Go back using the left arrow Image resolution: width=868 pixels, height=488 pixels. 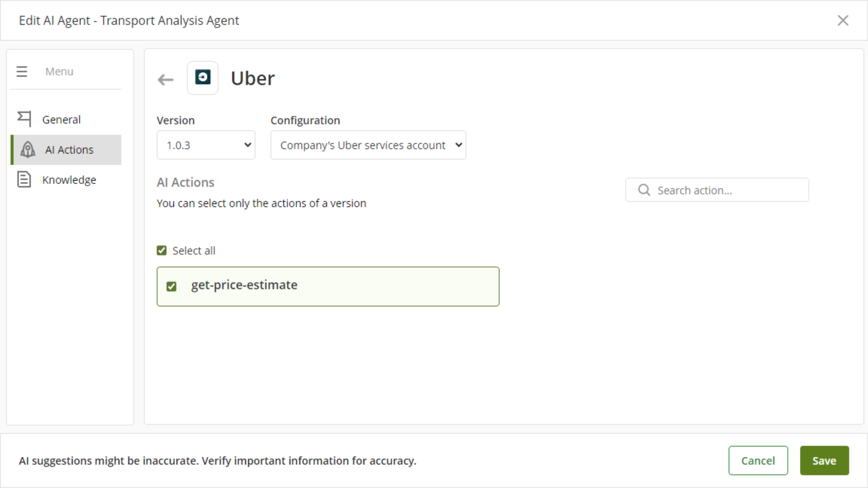click(165, 79)
